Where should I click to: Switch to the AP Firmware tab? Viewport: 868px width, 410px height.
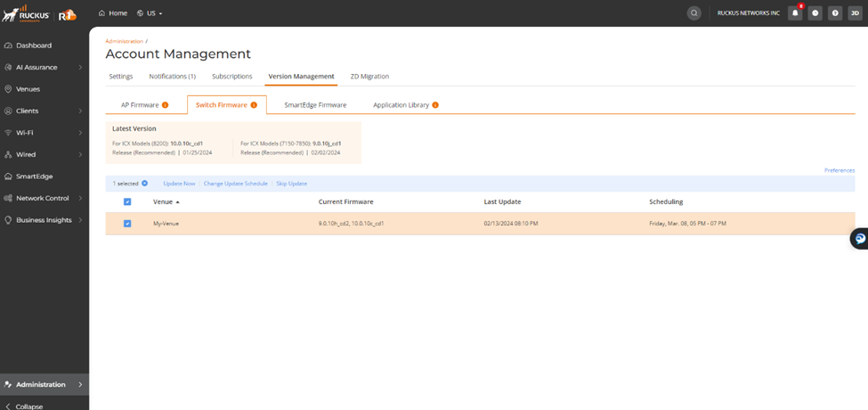click(140, 104)
